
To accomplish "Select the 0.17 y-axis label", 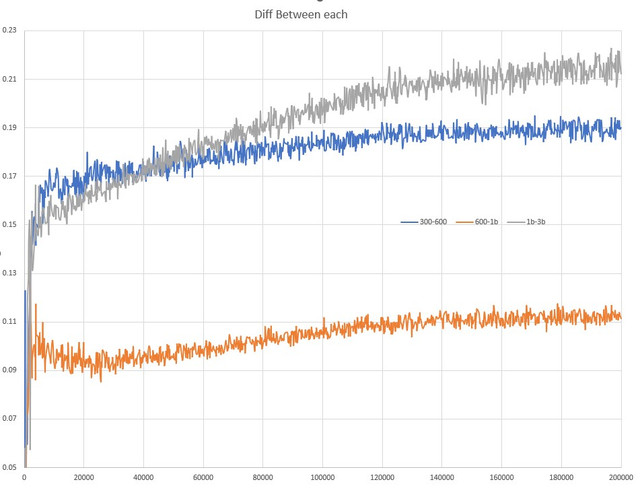I will (9, 176).
